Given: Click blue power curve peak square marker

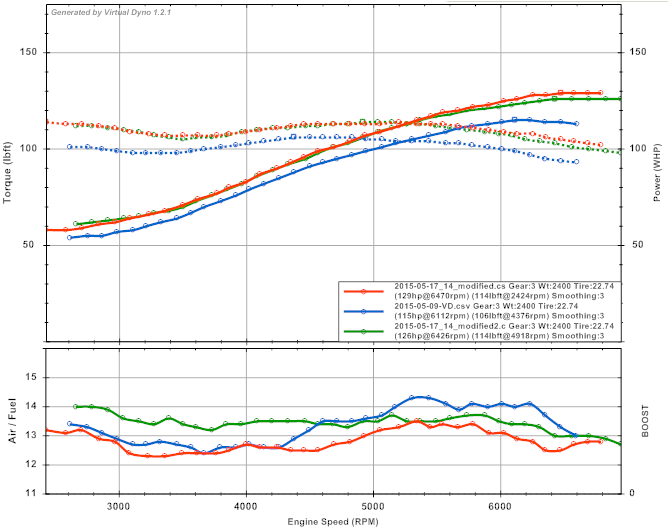Looking at the screenshot, I should (x=514, y=120).
